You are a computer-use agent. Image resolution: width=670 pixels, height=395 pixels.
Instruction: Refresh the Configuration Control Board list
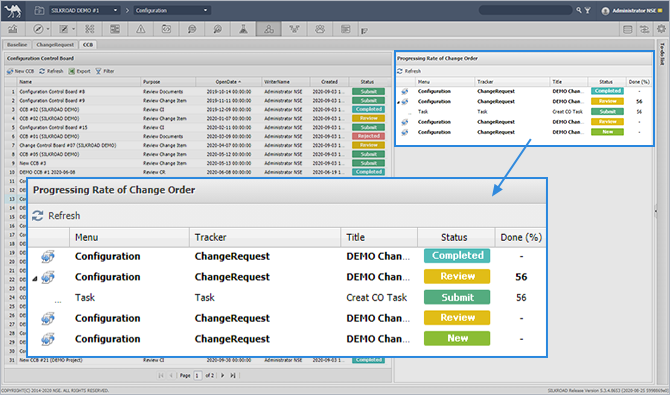click(x=51, y=71)
